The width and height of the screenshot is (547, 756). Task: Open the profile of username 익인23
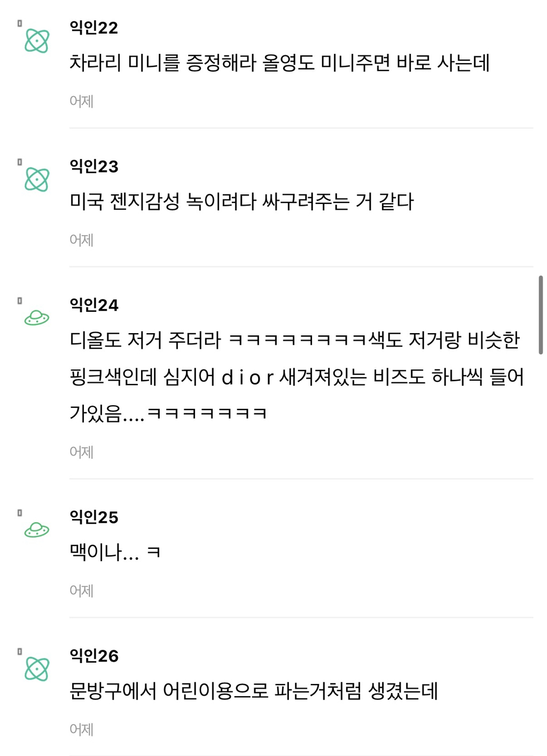[93, 167]
